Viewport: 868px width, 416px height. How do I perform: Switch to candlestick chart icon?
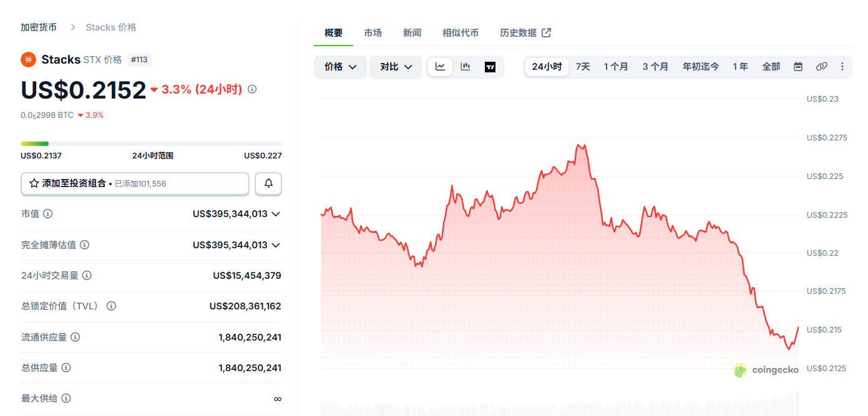click(465, 67)
